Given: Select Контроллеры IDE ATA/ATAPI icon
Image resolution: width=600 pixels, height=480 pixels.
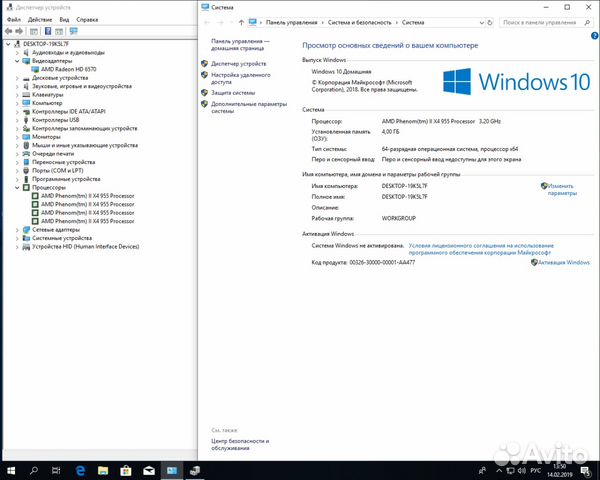Looking at the screenshot, I should click(26, 111).
